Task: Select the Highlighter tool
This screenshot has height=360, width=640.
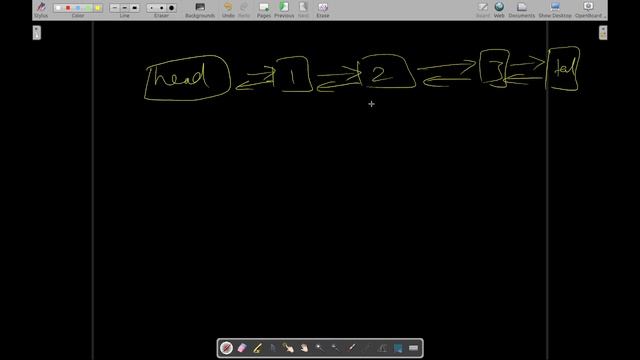Action: click(x=258, y=348)
